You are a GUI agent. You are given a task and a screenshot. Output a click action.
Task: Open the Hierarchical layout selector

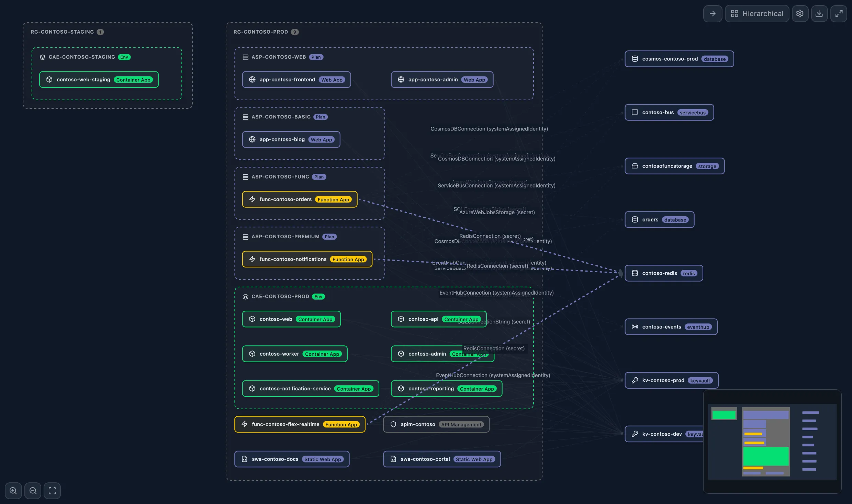point(757,13)
